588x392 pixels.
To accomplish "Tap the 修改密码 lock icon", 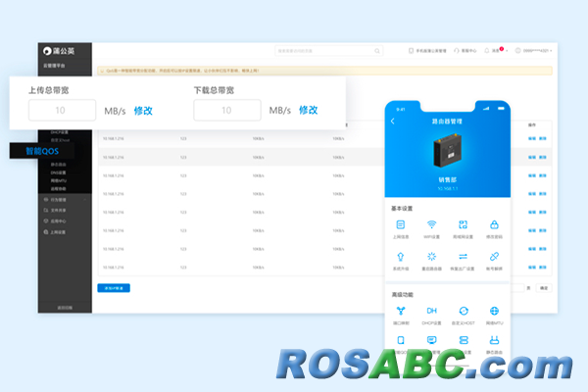I will (494, 225).
